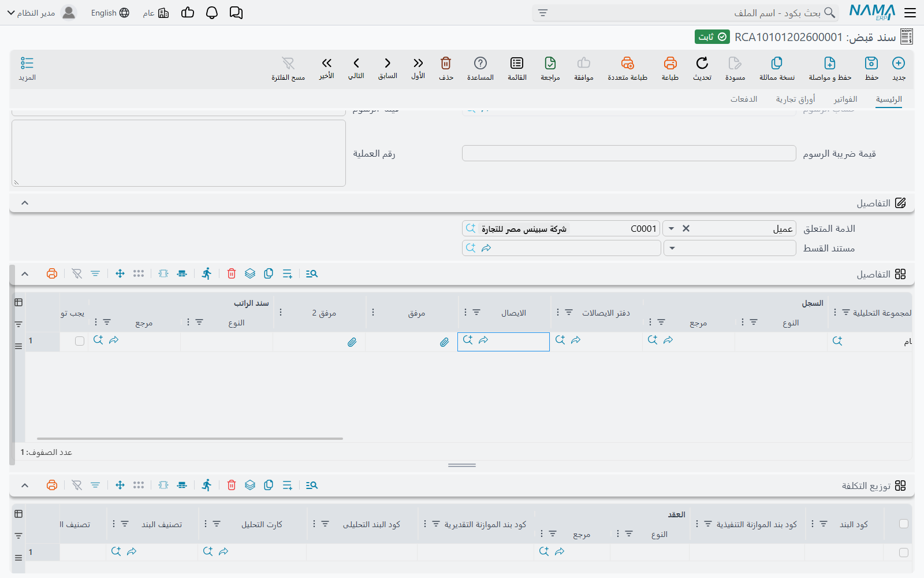The image size is (924, 578).
Task: Go to الأول first record
Action: [418, 63]
